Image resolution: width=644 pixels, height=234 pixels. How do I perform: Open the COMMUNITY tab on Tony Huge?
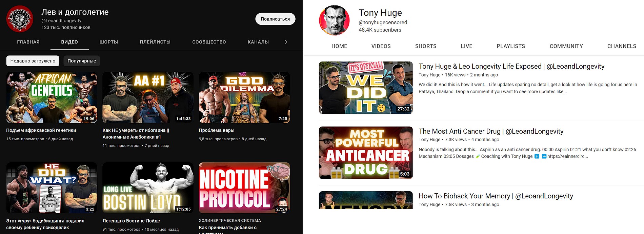click(566, 46)
